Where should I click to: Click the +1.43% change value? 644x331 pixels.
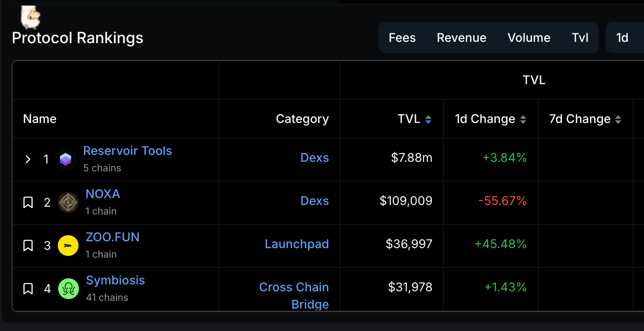506,287
